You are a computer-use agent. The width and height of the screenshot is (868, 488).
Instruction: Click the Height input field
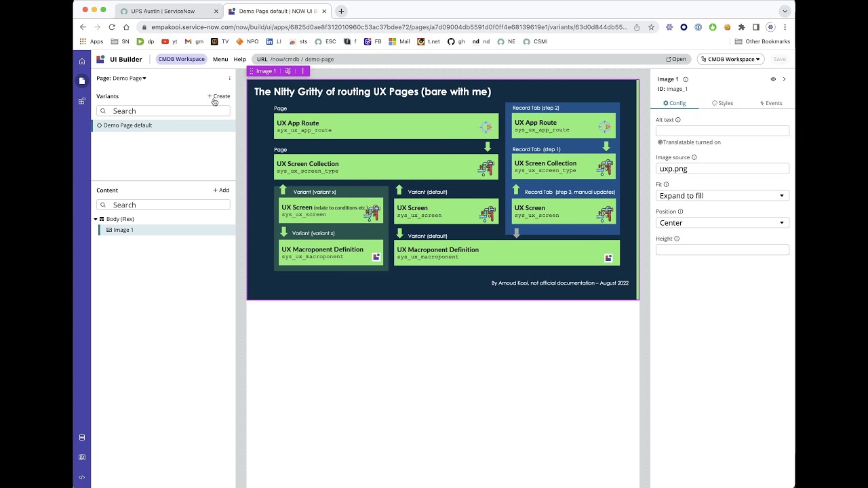point(722,249)
